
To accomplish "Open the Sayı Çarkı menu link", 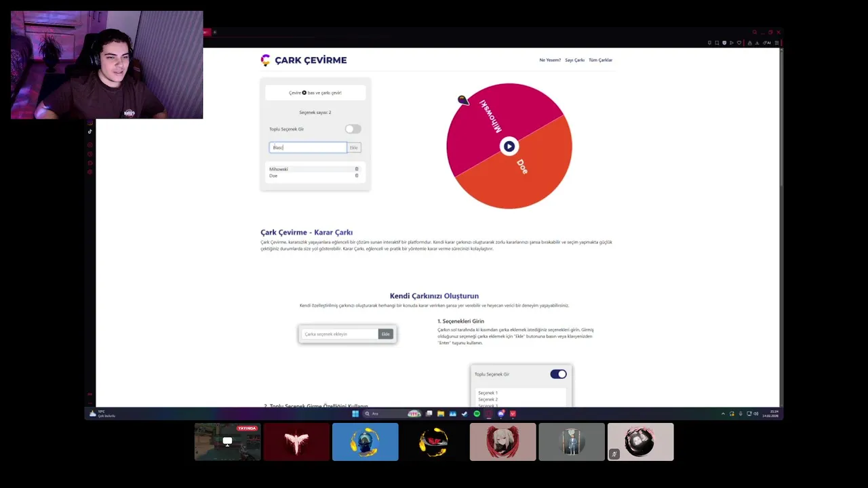I will pos(574,60).
